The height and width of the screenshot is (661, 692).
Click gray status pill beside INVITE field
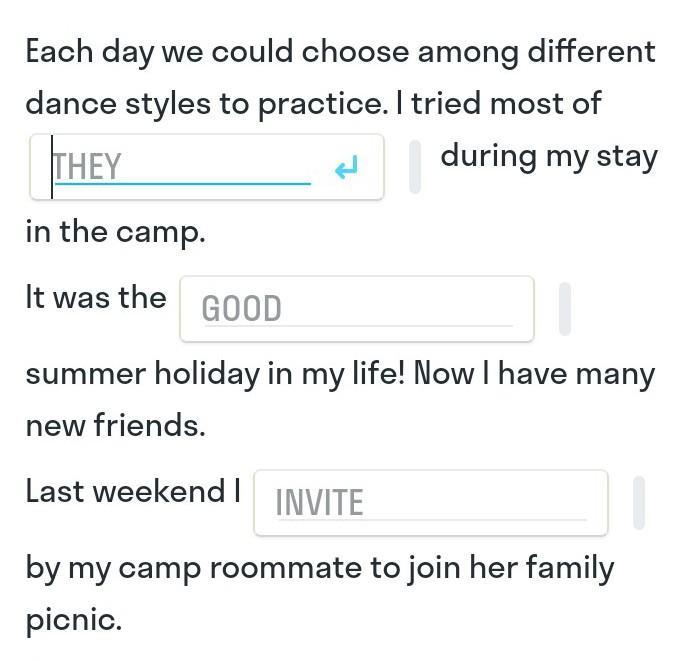click(639, 503)
